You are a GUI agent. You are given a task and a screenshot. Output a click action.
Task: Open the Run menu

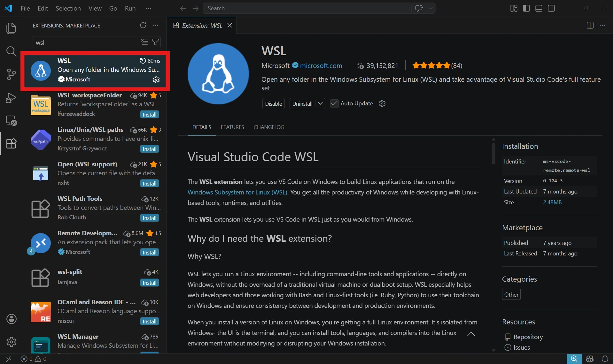point(130,8)
